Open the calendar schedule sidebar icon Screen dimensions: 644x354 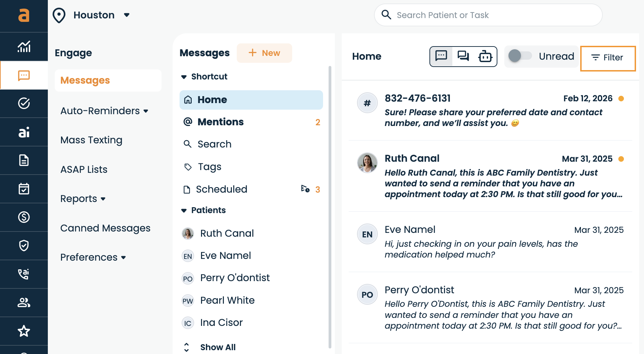coord(24,189)
